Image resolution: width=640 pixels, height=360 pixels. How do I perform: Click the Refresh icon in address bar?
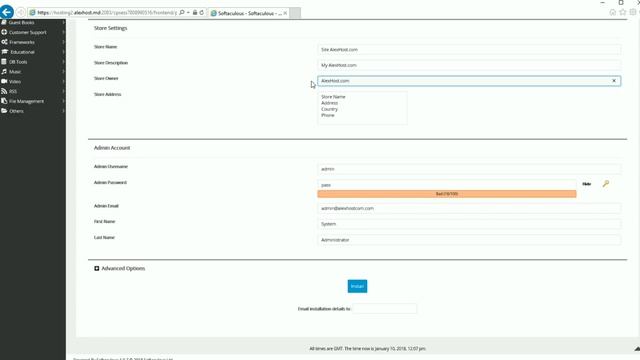(202, 13)
